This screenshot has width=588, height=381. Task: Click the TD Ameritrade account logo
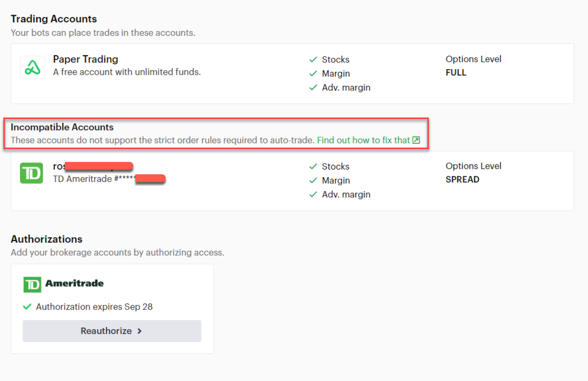[x=31, y=173]
